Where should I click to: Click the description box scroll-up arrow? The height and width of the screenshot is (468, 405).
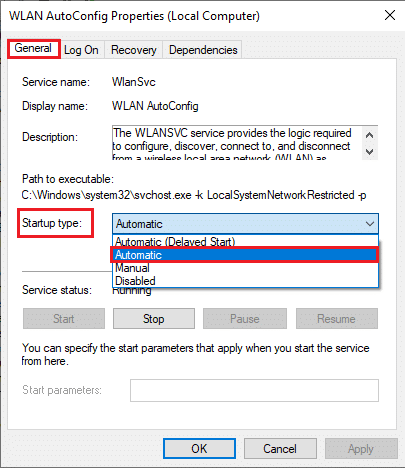pyautogui.click(x=369, y=135)
